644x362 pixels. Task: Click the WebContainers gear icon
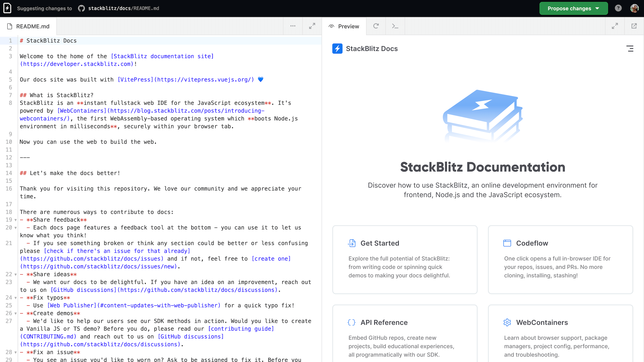pos(507,322)
